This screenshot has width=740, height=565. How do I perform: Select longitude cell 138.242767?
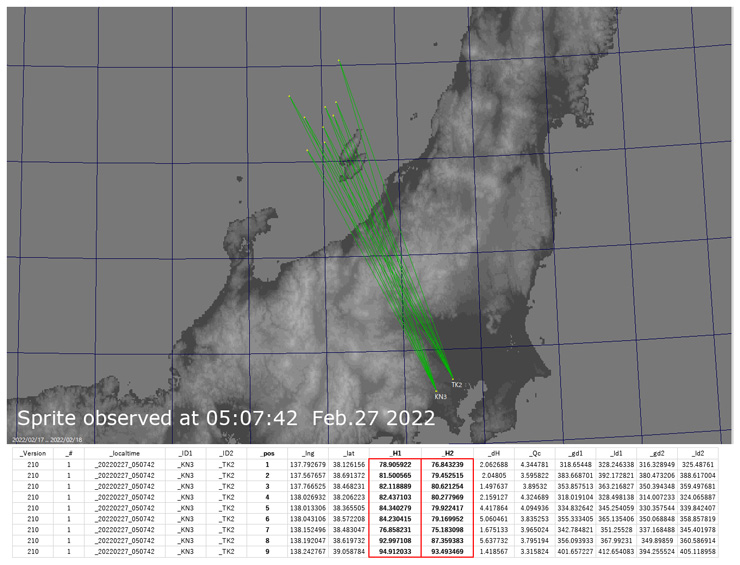(x=308, y=552)
